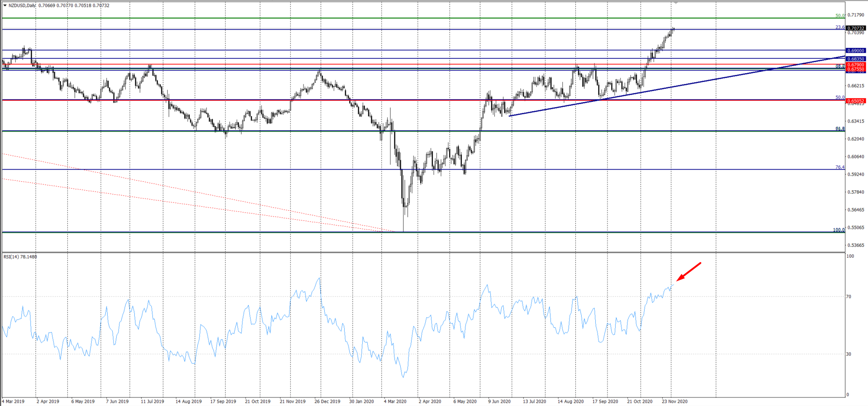Click the 23.6 Fibonacci level label

[840, 27]
